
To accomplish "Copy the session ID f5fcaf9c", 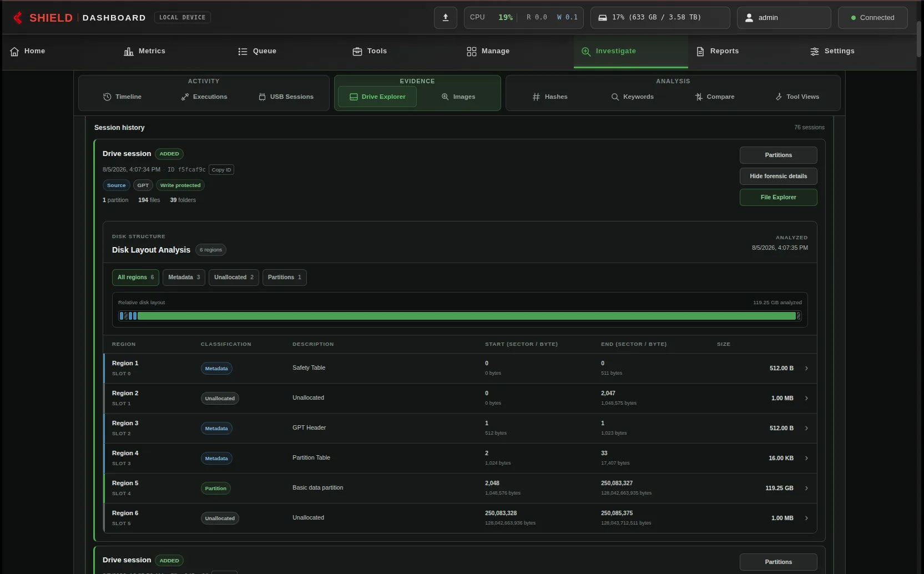I will (x=221, y=170).
